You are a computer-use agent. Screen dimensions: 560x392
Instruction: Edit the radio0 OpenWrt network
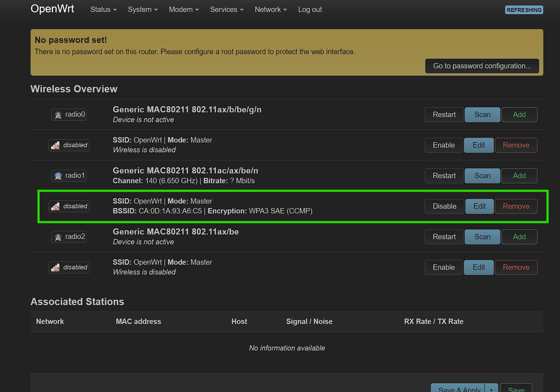tap(479, 145)
